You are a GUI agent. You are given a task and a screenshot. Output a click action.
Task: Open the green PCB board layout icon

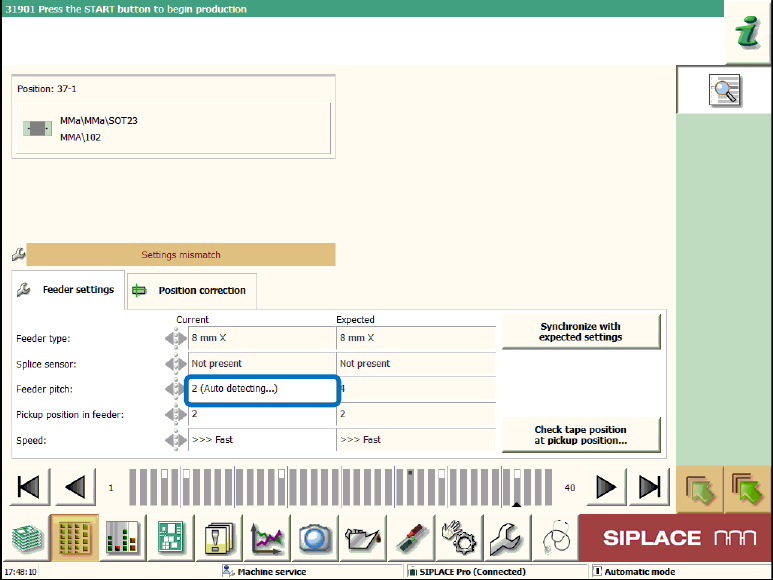click(171, 538)
